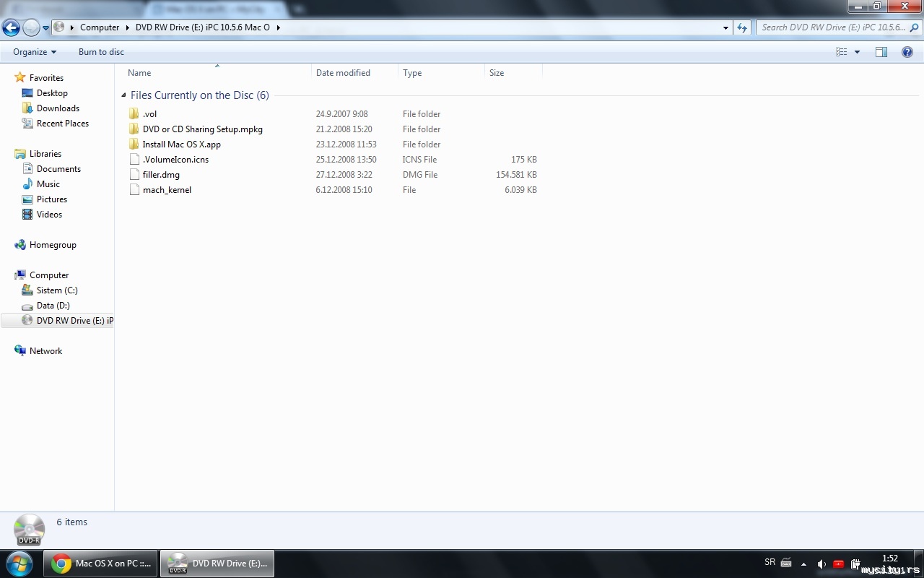Change view with the view icon
924x578 pixels.
click(x=841, y=52)
